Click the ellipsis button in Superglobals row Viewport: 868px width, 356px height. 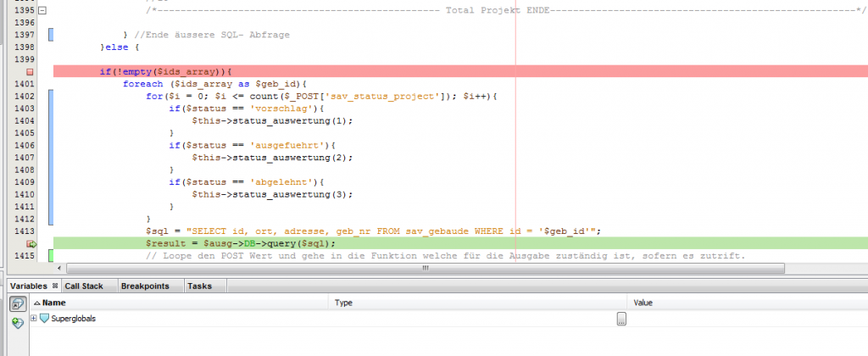621,319
